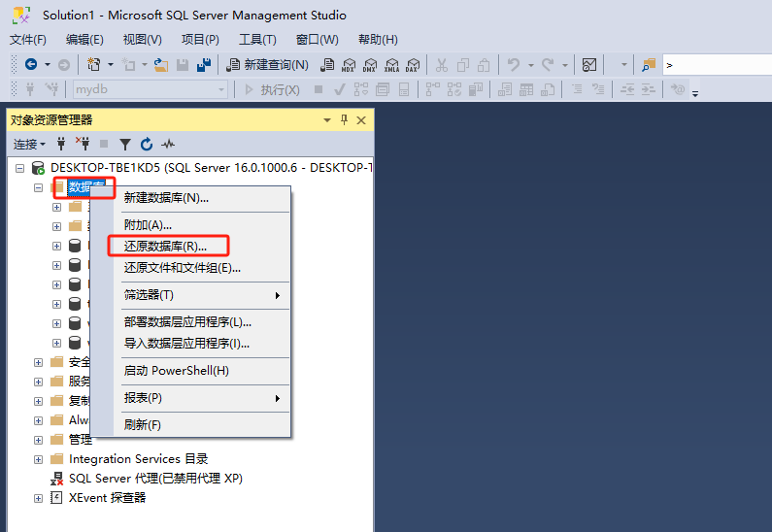The width and height of the screenshot is (772, 532).
Task: Open the 连接 dropdown in Object Explorer
Action: pos(29,145)
